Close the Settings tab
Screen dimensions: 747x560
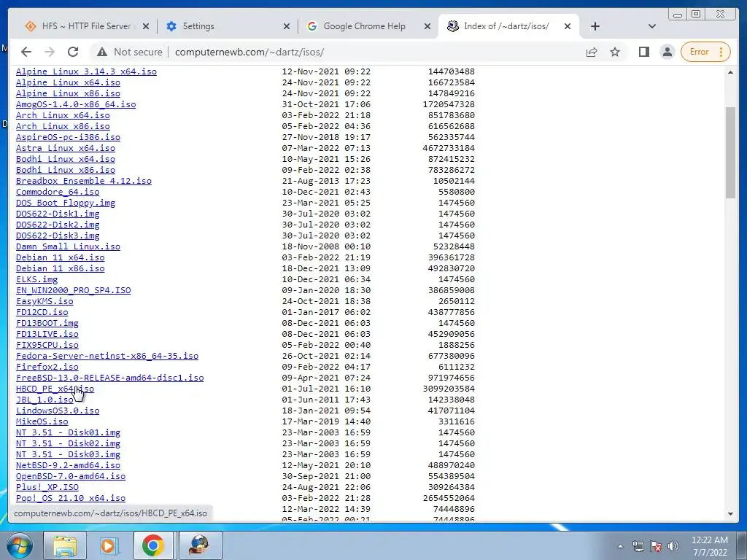pyautogui.click(x=286, y=26)
